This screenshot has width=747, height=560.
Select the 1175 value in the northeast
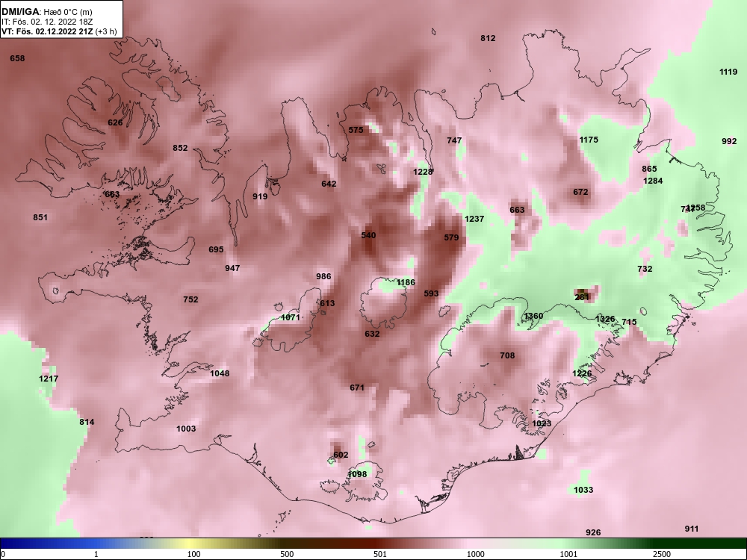click(x=589, y=140)
